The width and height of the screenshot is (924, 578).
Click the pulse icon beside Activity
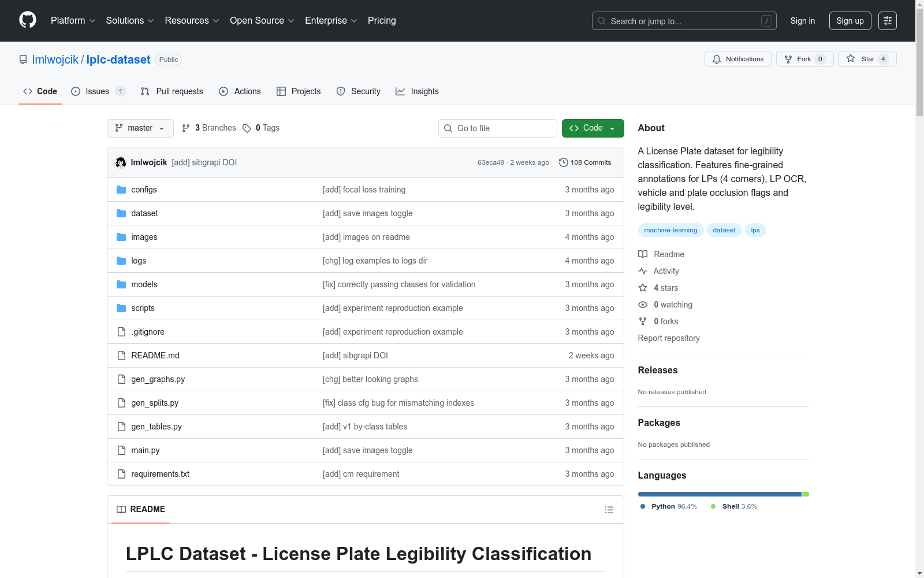point(643,271)
